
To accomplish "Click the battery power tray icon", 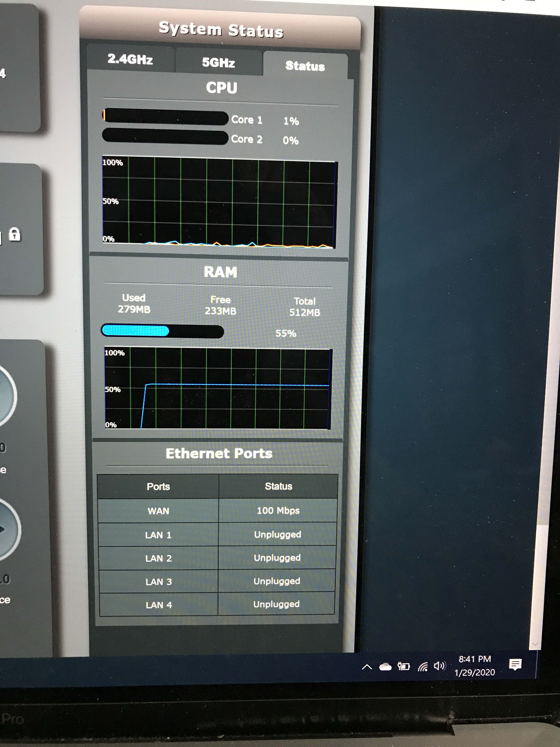I will tap(404, 666).
